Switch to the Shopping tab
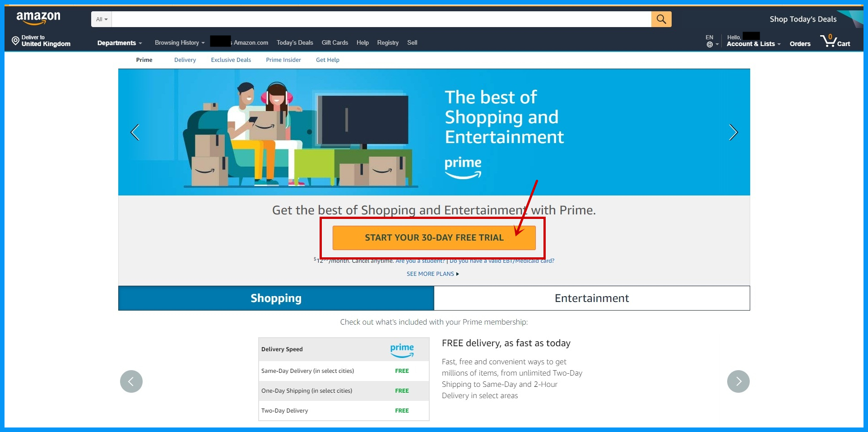Screen dimensions: 868x432 click(x=276, y=298)
